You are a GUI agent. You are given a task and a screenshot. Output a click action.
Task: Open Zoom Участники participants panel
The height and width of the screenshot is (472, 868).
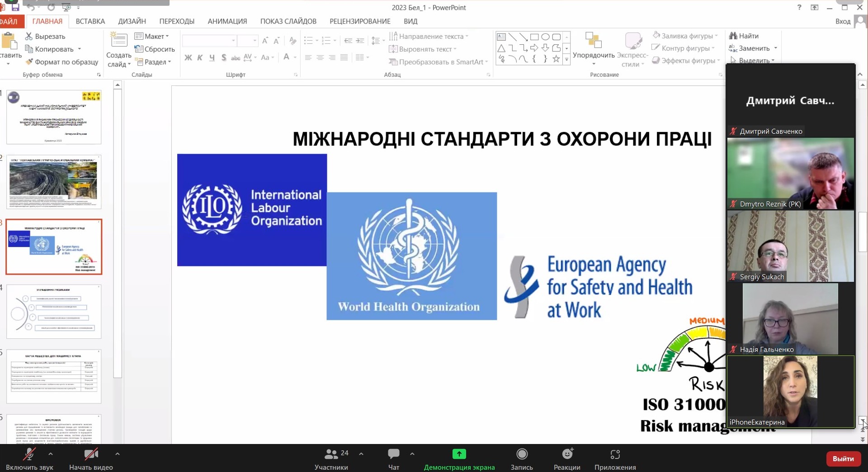click(x=332, y=459)
